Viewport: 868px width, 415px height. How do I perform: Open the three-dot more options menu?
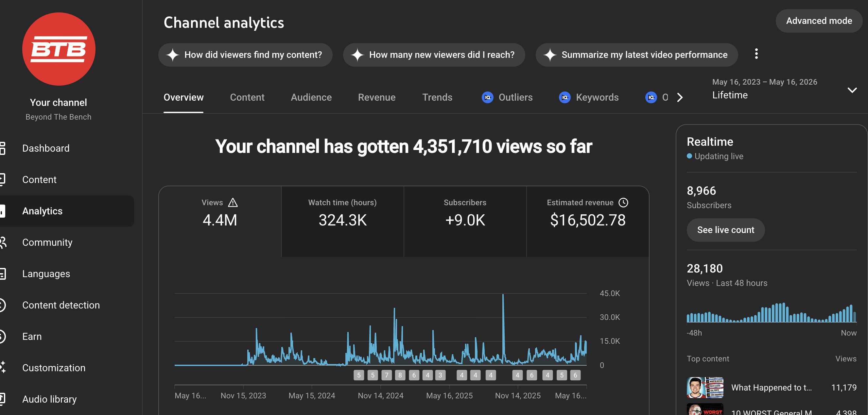click(x=756, y=54)
